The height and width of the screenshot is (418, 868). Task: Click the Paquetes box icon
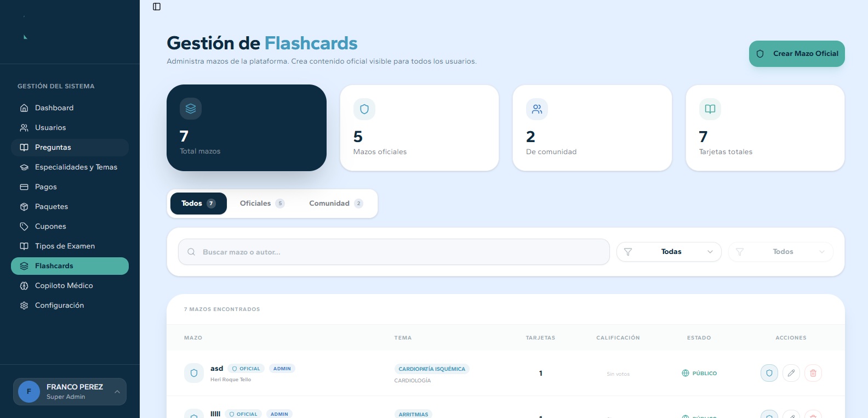[x=24, y=207]
